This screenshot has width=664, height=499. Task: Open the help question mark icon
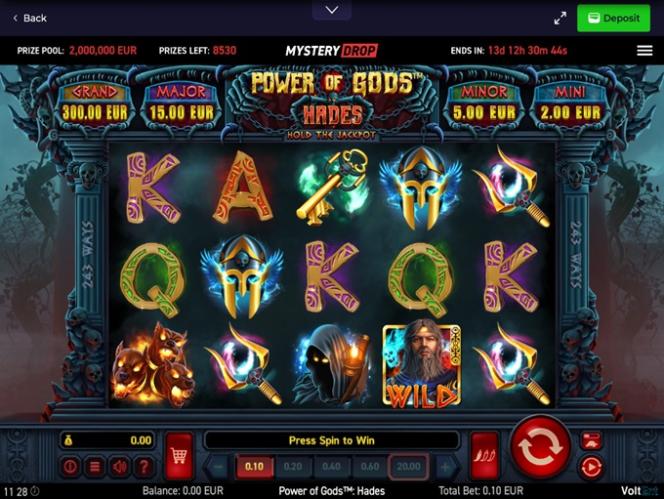pyautogui.click(x=144, y=466)
